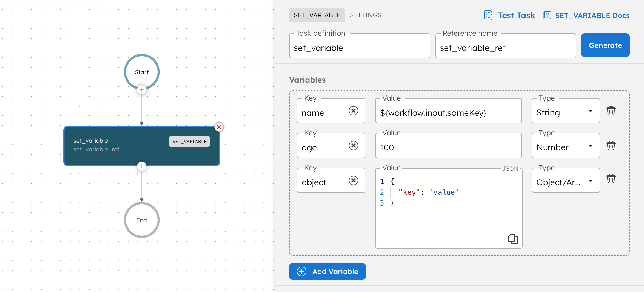Delete the 'name' variable row

(x=611, y=111)
